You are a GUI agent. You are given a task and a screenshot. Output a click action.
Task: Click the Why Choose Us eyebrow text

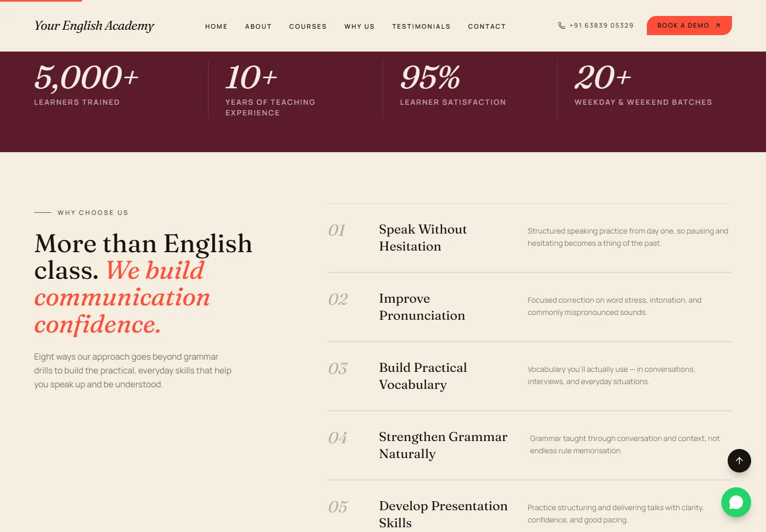[93, 213]
